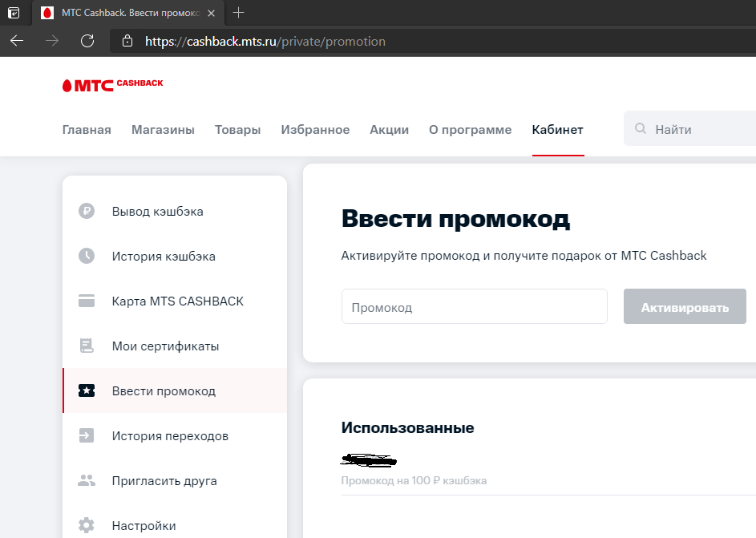
Task: Open Акции in navigation
Action: (x=389, y=130)
